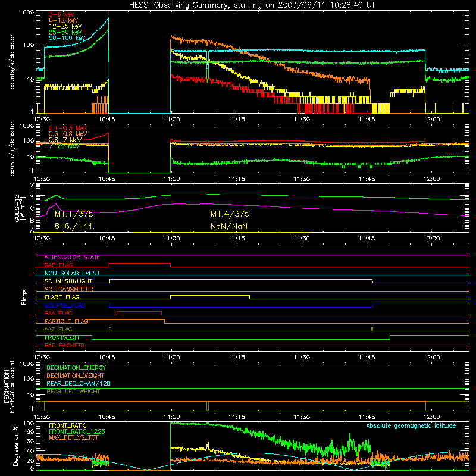Pick the cyan 50-100 keV legend label

67,38
